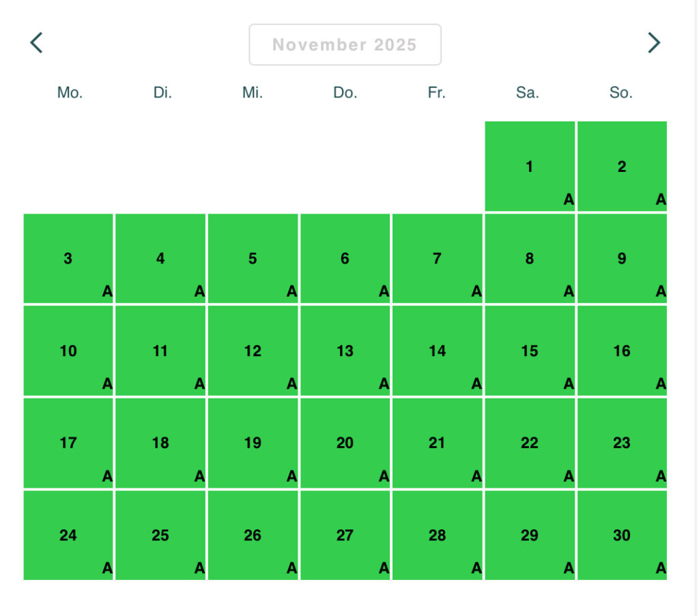Select November 2 on the calendar
Screen dimensions: 699x616
pos(622,166)
